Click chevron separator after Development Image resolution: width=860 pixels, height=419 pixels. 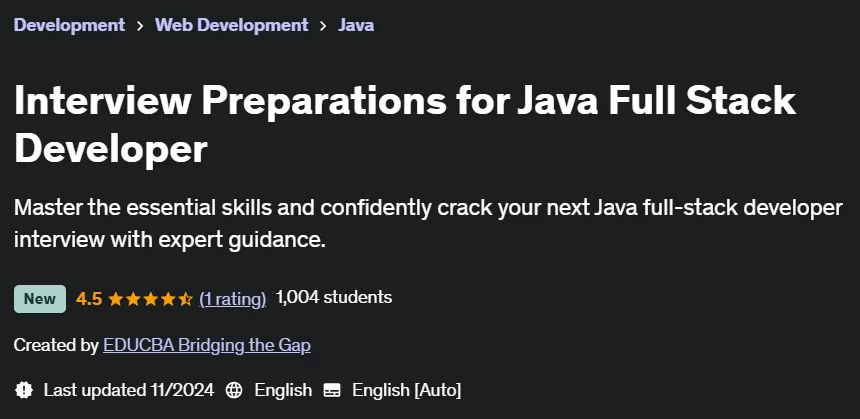pos(140,25)
